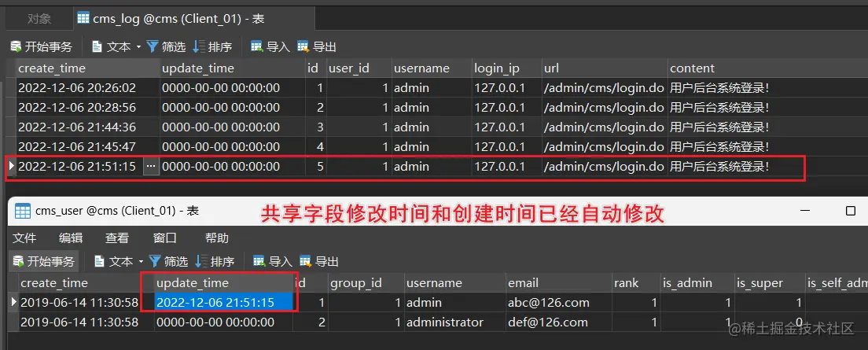Screen dimensions: 868x350
Task: Click 导入 import icon in cms_log toolbar
Action: pos(257,47)
